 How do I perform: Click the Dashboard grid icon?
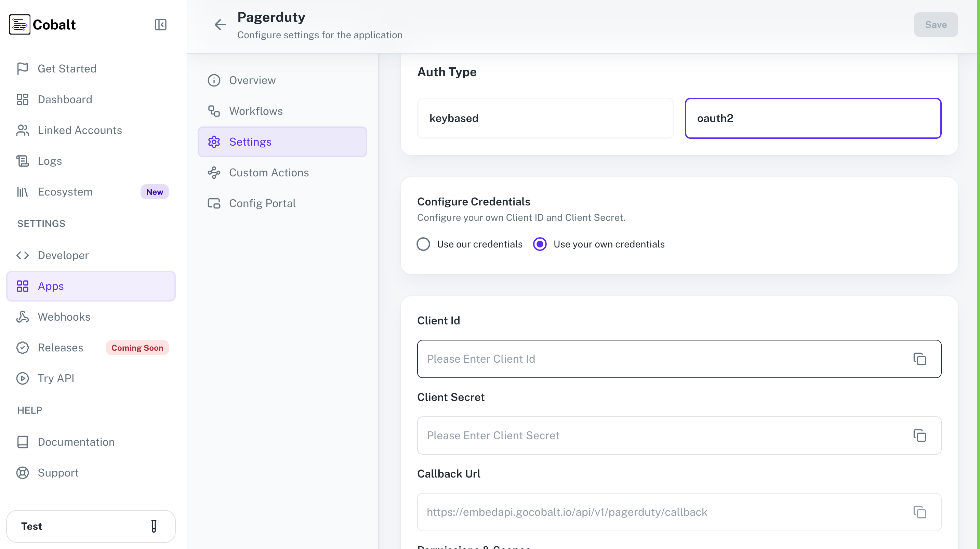point(23,99)
